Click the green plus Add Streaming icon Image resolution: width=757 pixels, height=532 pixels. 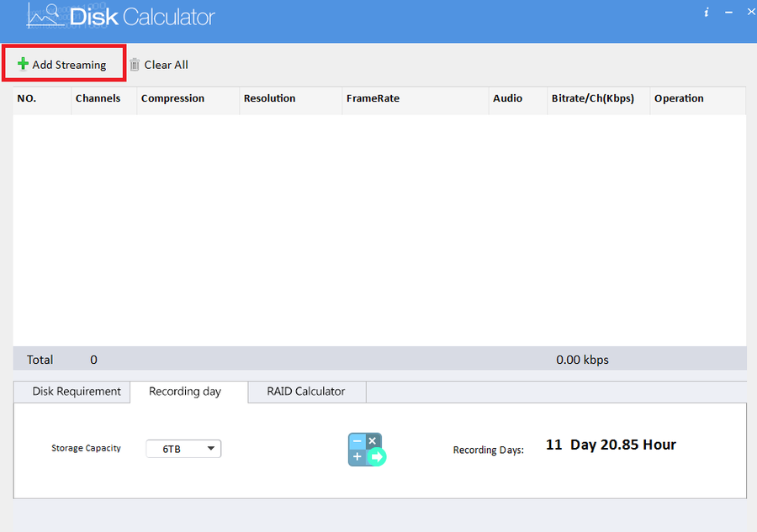pos(23,64)
